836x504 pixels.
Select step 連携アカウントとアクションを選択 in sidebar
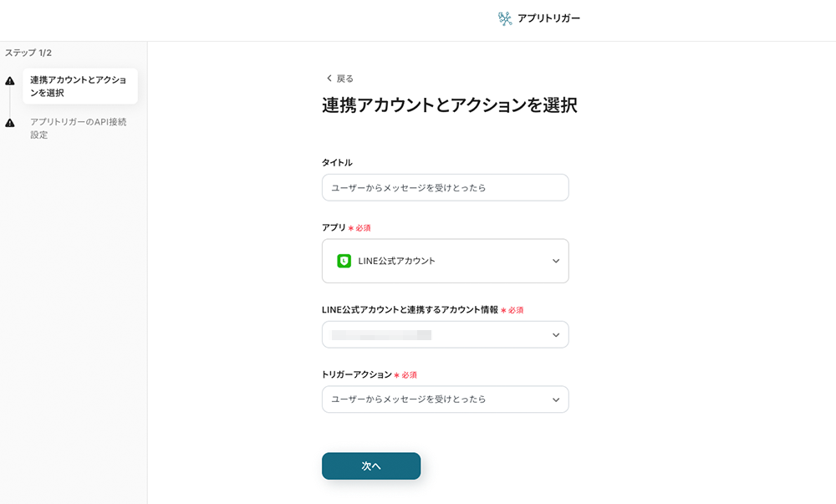pyautogui.click(x=79, y=86)
